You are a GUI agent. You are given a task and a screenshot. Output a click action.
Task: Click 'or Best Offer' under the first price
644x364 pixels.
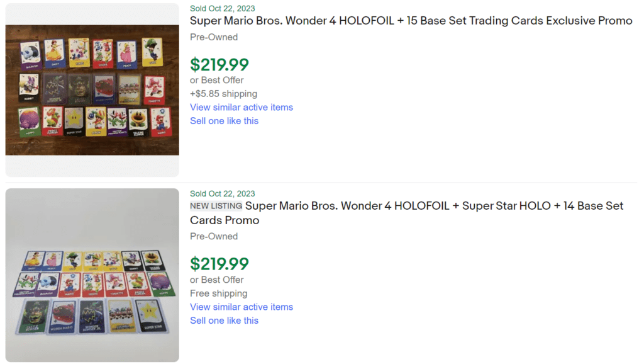click(217, 80)
